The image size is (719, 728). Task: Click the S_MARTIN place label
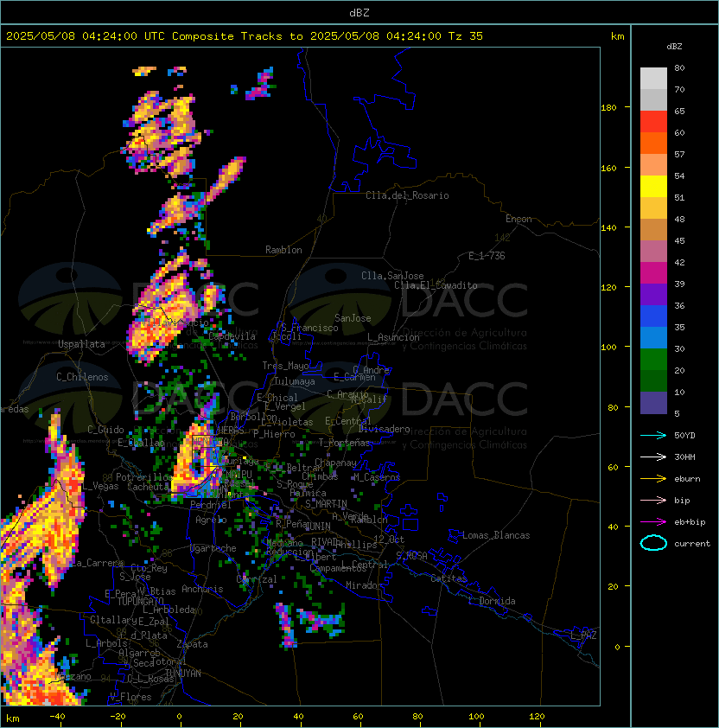point(326,503)
